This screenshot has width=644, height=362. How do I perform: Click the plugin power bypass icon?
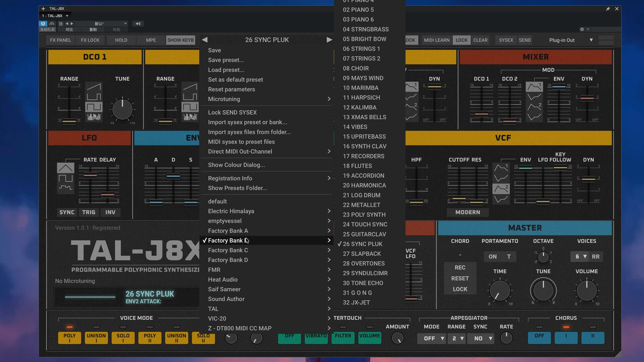point(43,23)
